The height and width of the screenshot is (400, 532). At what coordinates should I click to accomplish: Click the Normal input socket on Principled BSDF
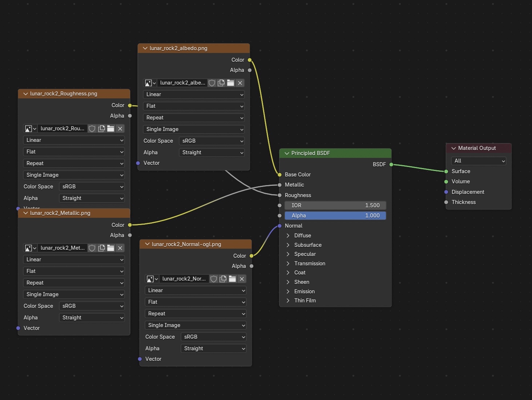(x=279, y=226)
